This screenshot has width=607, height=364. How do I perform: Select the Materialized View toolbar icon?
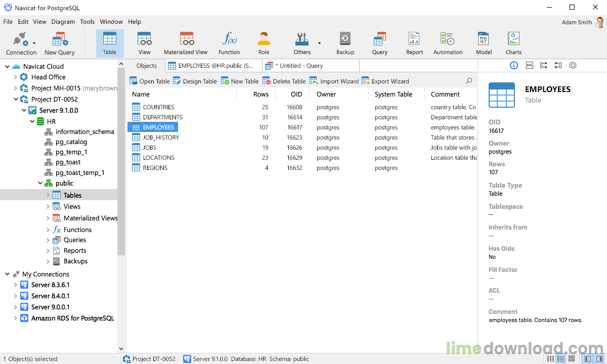[x=186, y=43]
